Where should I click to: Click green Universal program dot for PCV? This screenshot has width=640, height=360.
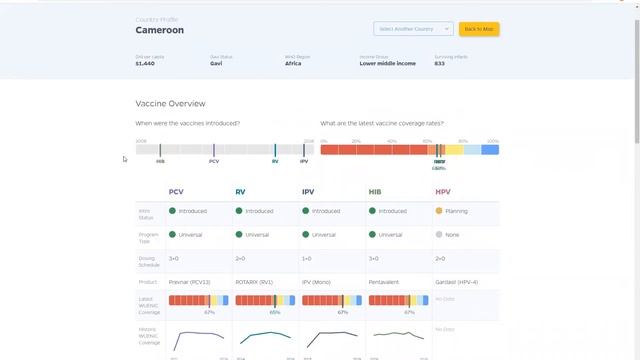172,235
